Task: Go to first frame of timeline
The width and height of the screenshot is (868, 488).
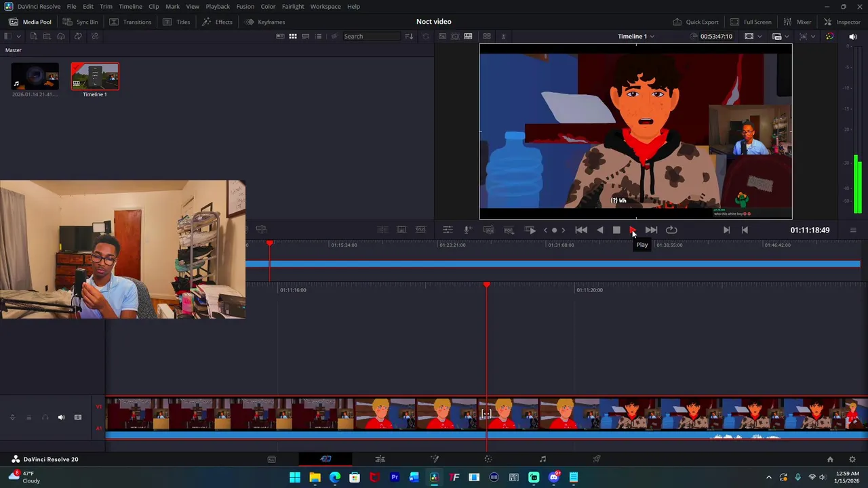Action: tap(581, 230)
